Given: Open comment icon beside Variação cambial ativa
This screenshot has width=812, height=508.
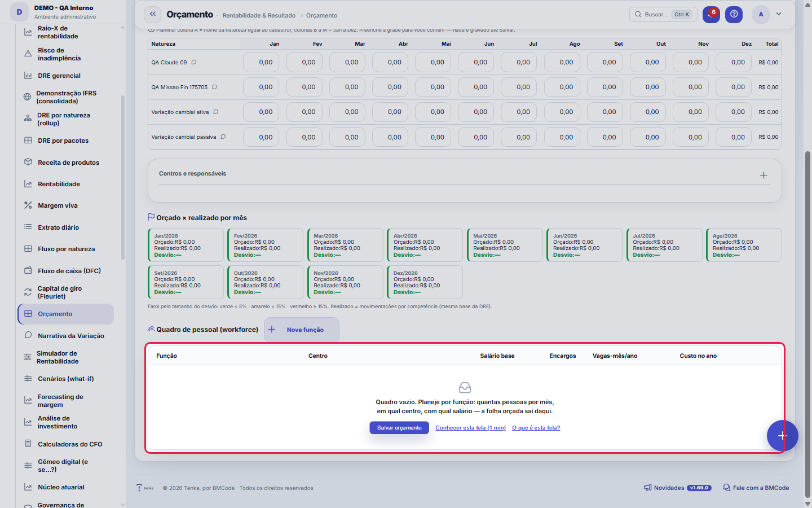Looking at the screenshot, I should (x=216, y=112).
